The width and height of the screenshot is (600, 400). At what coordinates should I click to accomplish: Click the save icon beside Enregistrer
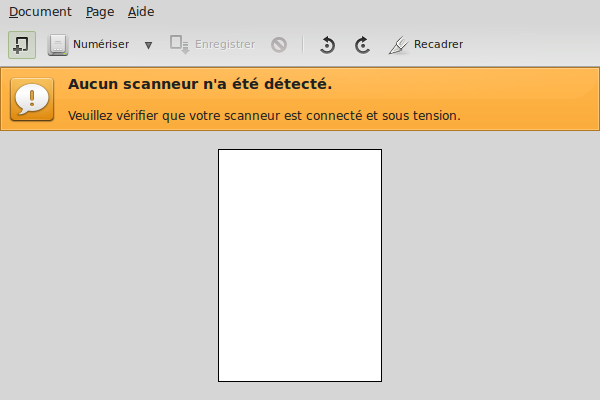(179, 44)
